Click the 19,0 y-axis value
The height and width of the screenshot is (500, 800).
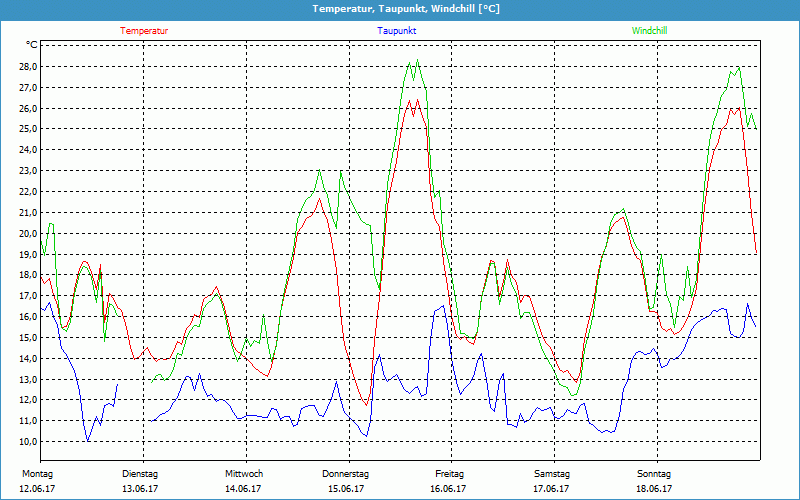pyautogui.click(x=28, y=254)
